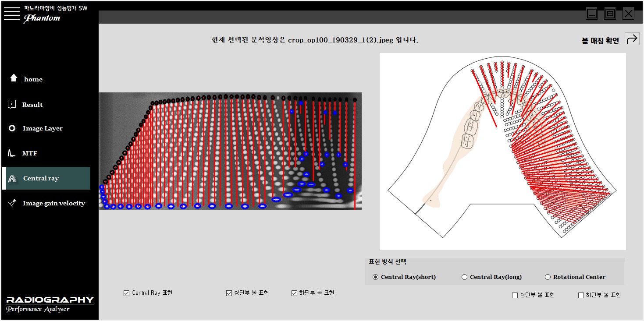
Task: Click the home house icon
Action: point(14,78)
